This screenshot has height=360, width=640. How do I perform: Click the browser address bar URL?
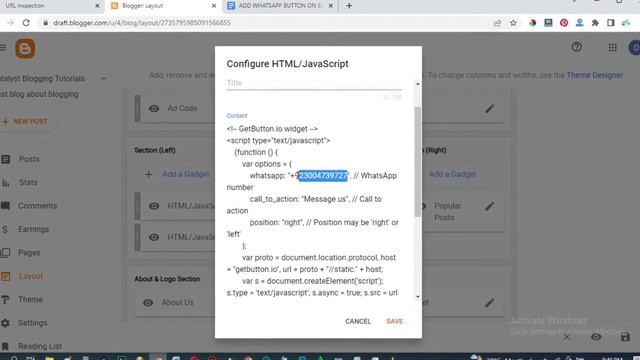[142, 23]
